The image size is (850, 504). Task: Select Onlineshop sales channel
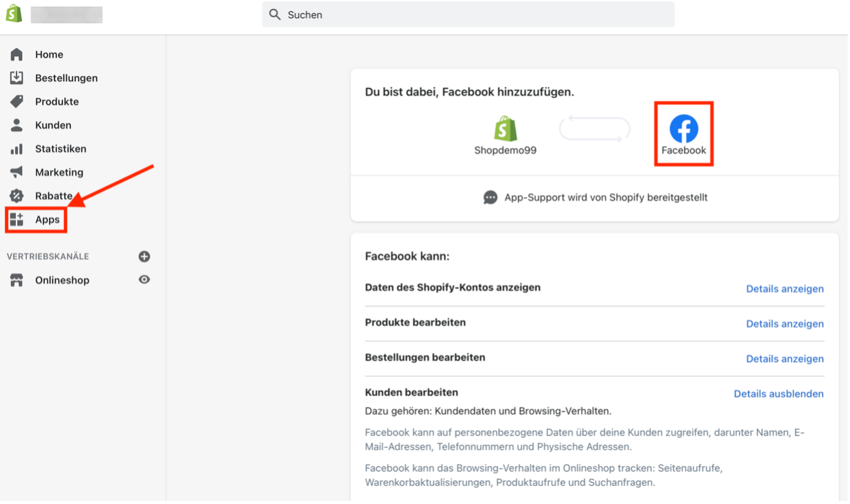(62, 280)
